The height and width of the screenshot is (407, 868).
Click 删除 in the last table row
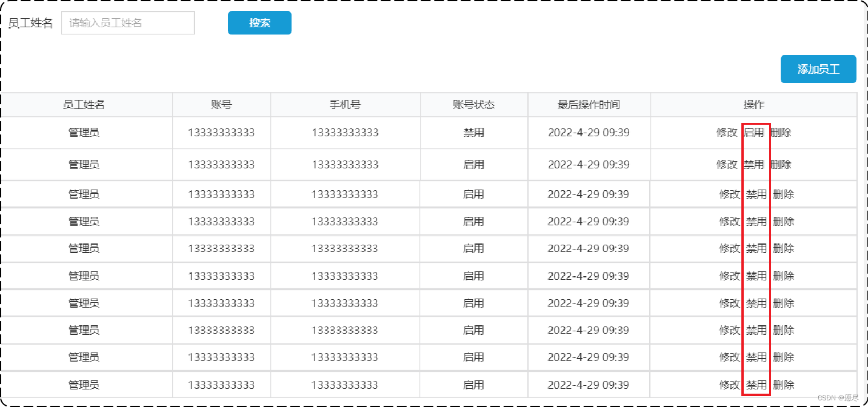(784, 385)
